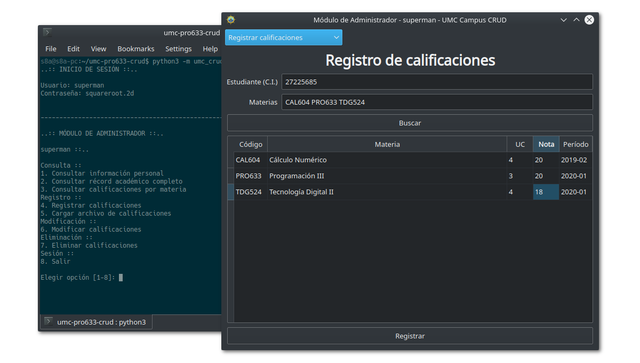Close the Módulo de Administrador window

(589, 20)
